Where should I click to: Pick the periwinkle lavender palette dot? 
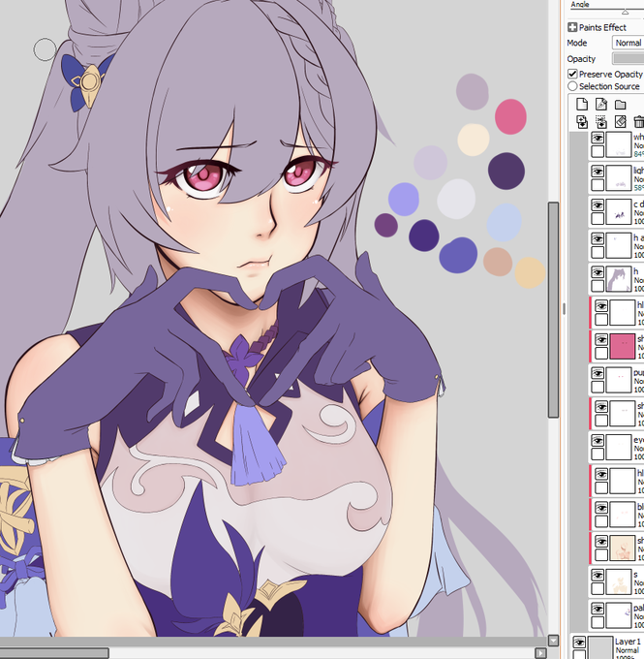(404, 200)
